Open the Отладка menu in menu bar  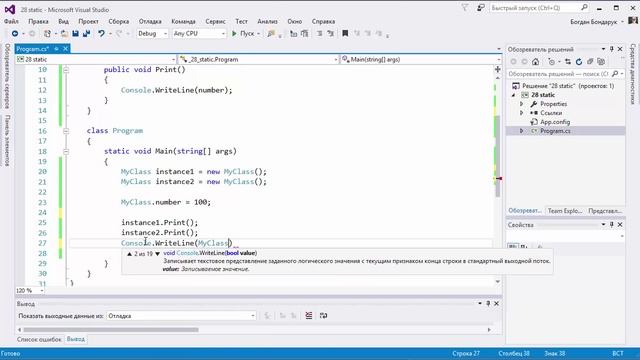point(150,21)
